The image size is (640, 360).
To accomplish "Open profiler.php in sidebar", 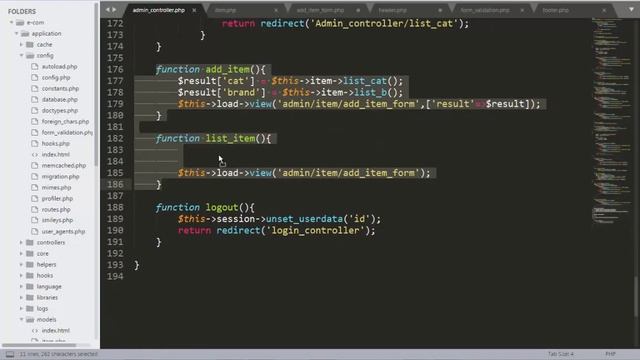I will click(57, 199).
